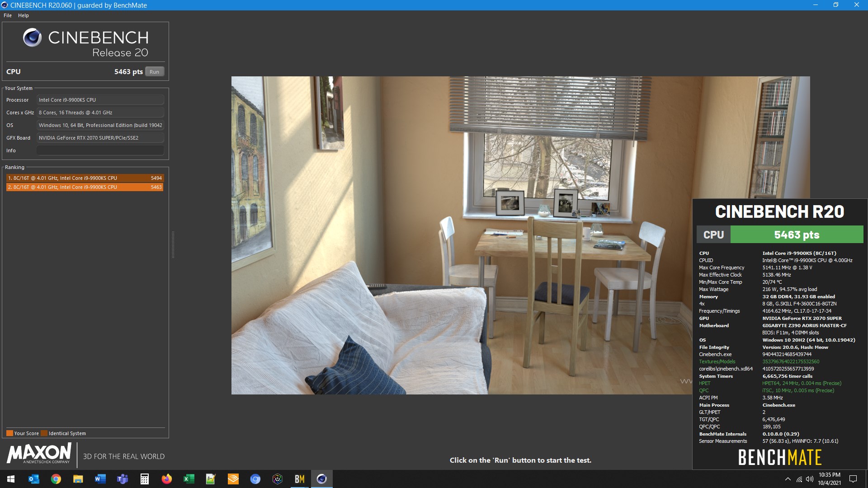Select the ranking entry with score 5463
868x488 pixels.
coord(85,187)
